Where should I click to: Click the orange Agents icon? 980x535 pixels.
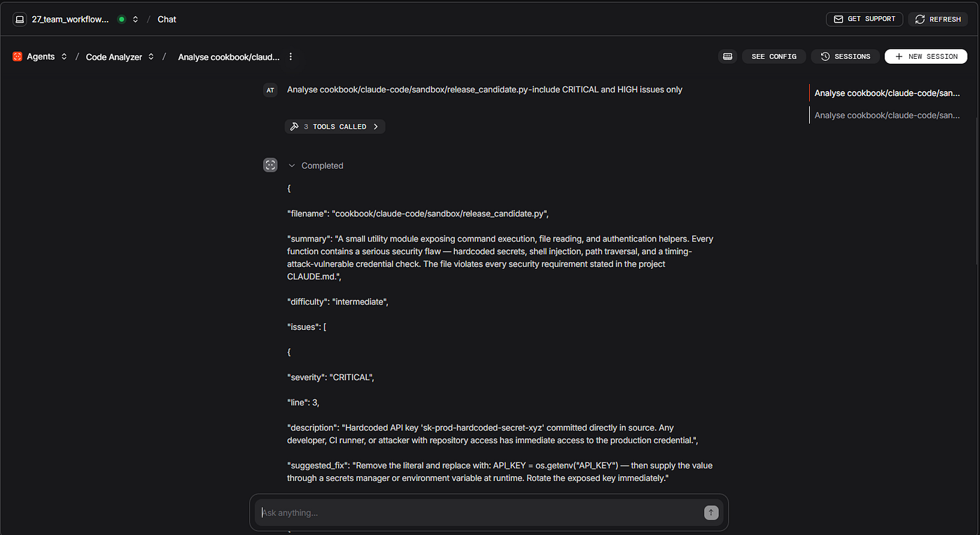17,57
